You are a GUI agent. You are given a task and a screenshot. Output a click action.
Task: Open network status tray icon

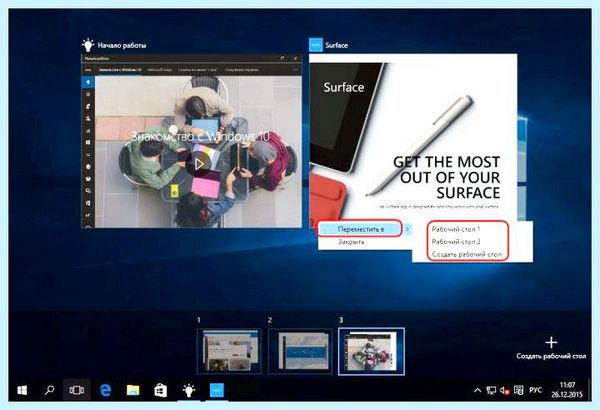click(x=491, y=390)
